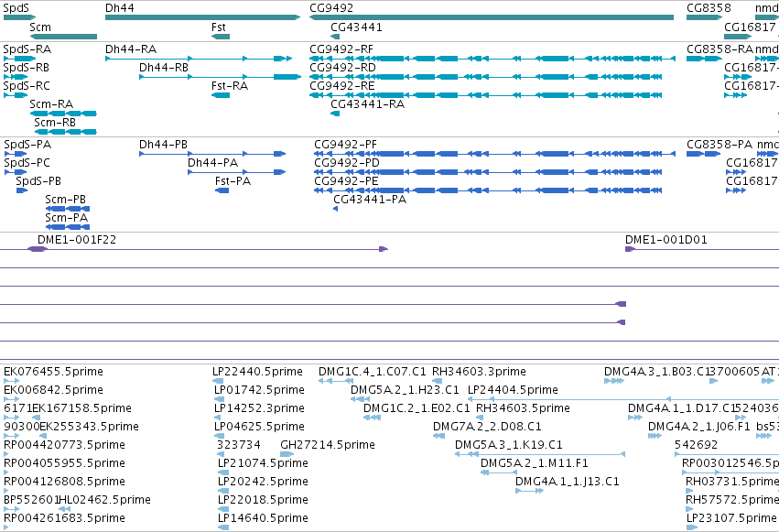Select the Fst-PA protein label
The width and height of the screenshot is (779, 532).
tap(233, 181)
